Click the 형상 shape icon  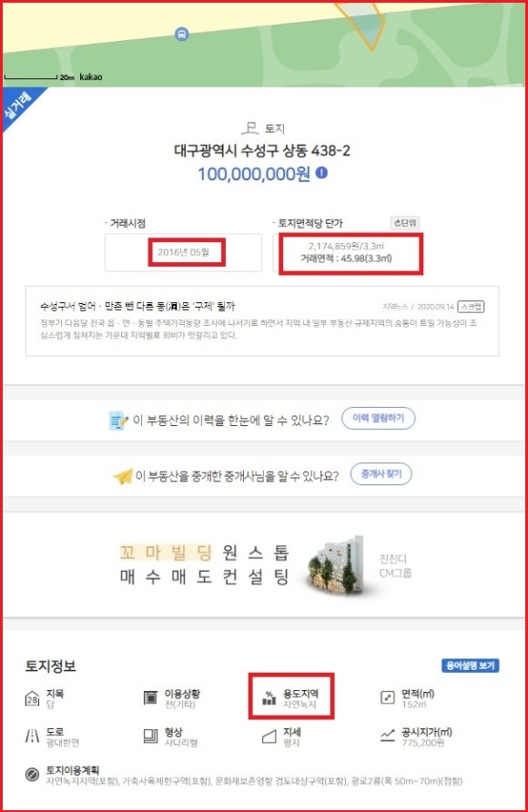(150, 736)
